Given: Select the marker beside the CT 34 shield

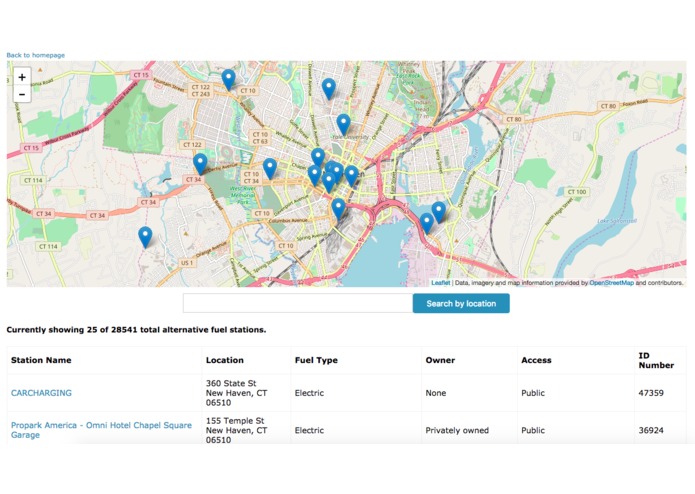Looking at the screenshot, I should [x=200, y=164].
